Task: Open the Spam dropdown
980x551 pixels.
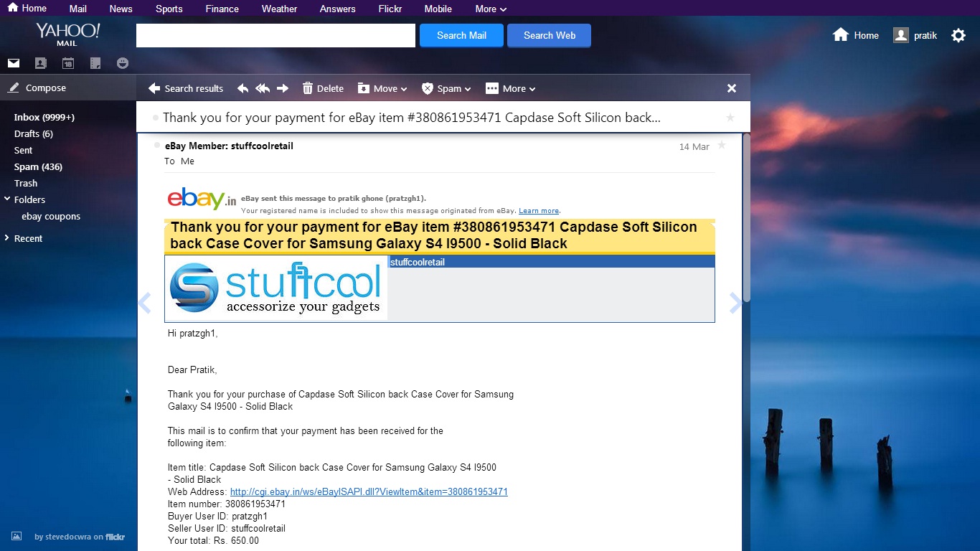Action: click(x=446, y=88)
